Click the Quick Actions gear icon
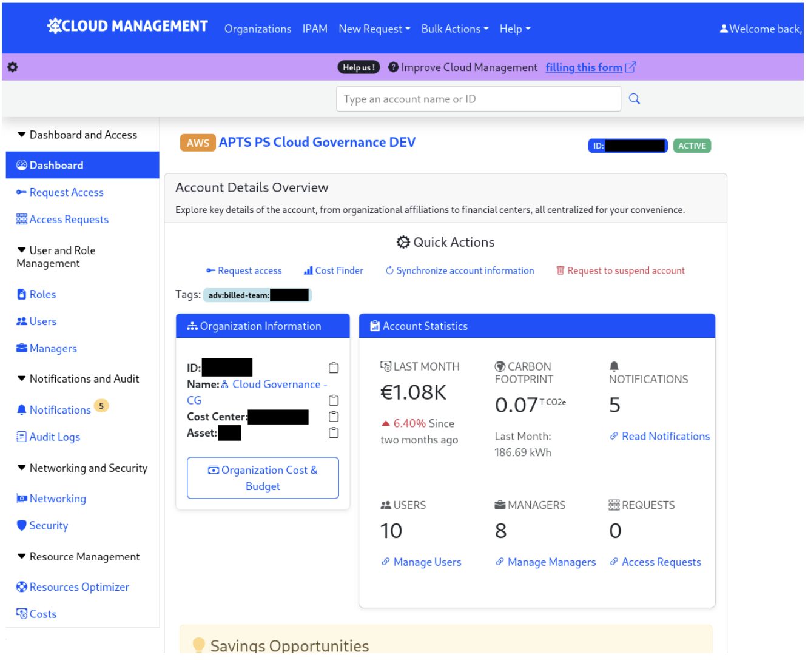Viewport: 808px width, 672px height. [x=403, y=243]
